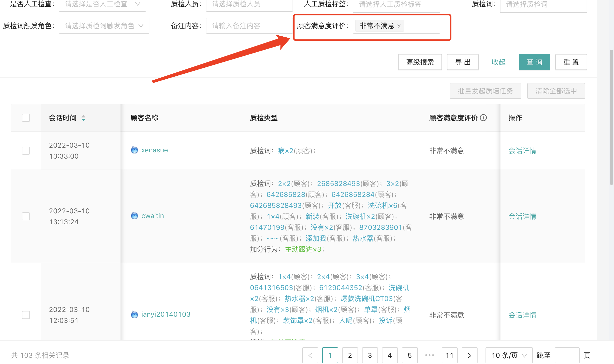The width and height of the screenshot is (614, 364).
Task: Open 是否人工检查 dropdown
Action: pyautogui.click(x=102, y=4)
